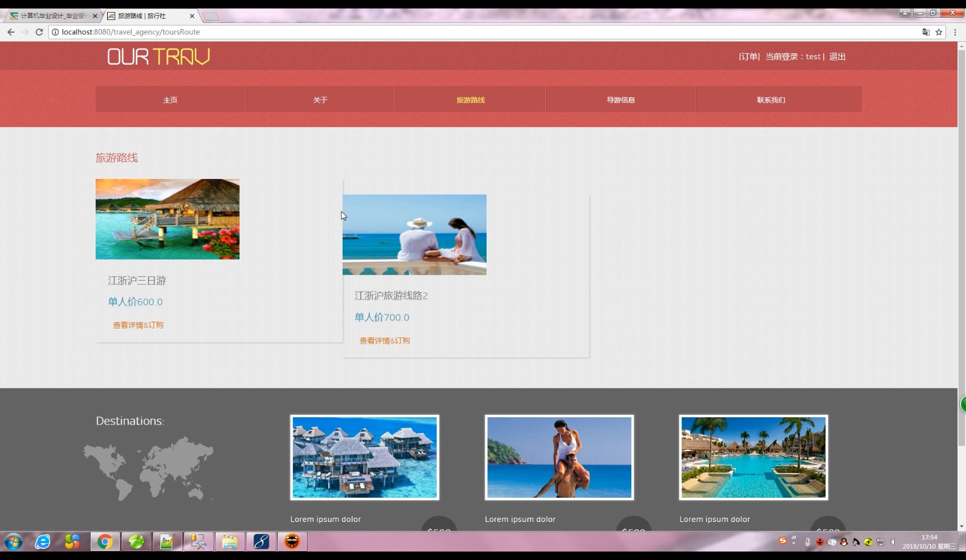Launch Internet Explorer from the taskbar
966x560 pixels.
pyautogui.click(x=42, y=541)
